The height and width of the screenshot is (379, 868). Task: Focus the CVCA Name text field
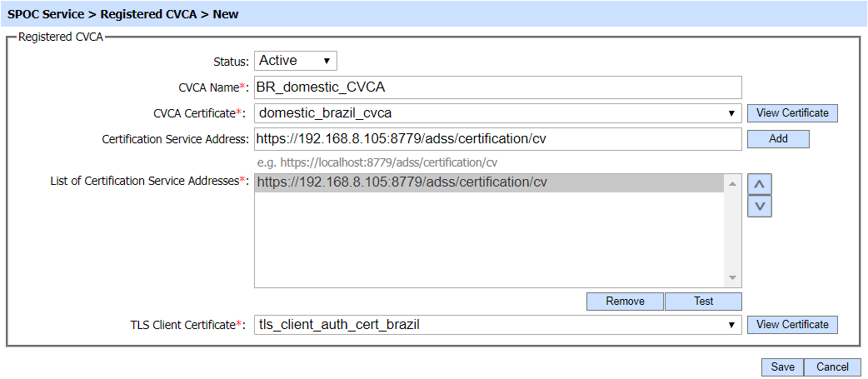(497, 87)
